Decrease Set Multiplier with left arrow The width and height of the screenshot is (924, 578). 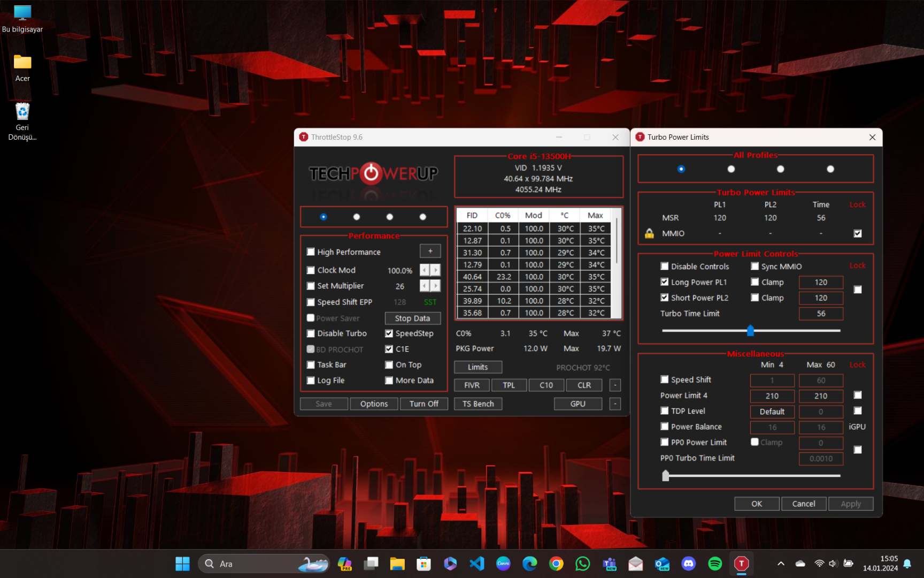(425, 286)
